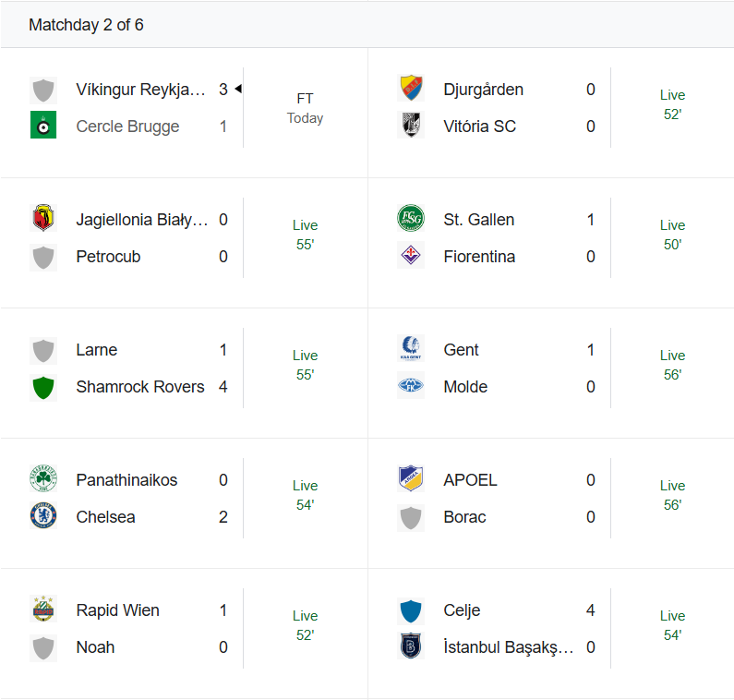This screenshot has height=700, width=734.
Task: Click the İstanbul Başakşehir club badge
Action: (x=411, y=646)
